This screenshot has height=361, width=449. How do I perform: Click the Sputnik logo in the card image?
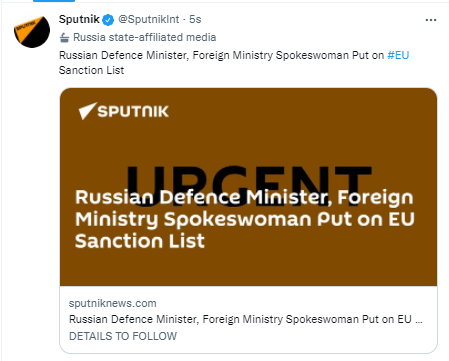click(124, 111)
